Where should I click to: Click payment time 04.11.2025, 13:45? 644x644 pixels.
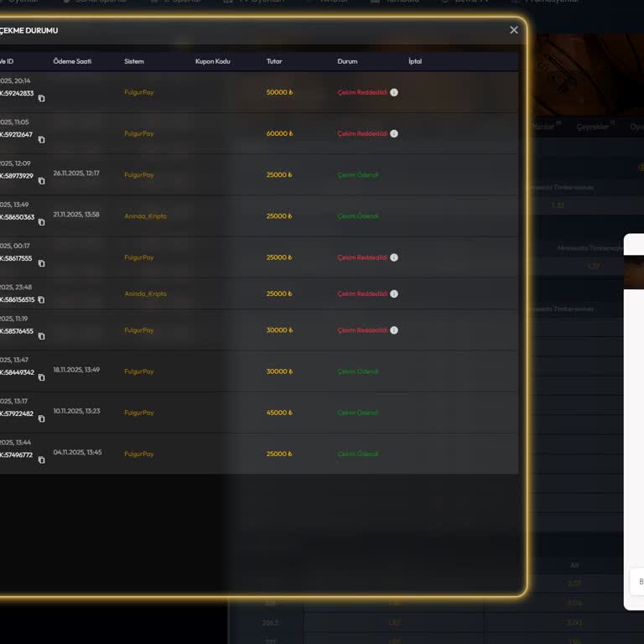point(77,452)
